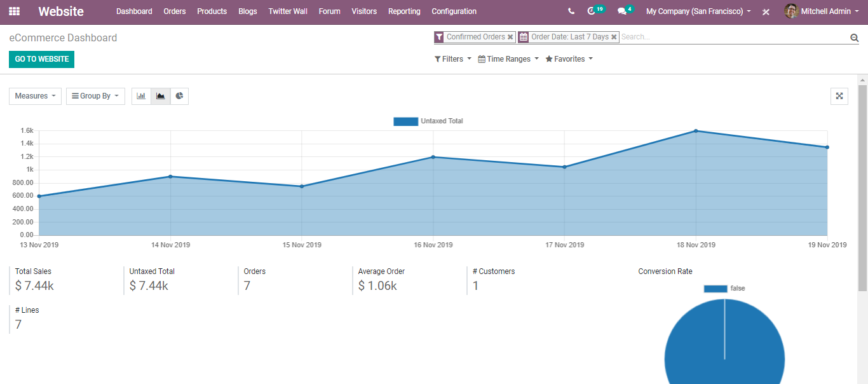
Task: Click Mitchell Admin avatar picture
Action: tap(791, 11)
